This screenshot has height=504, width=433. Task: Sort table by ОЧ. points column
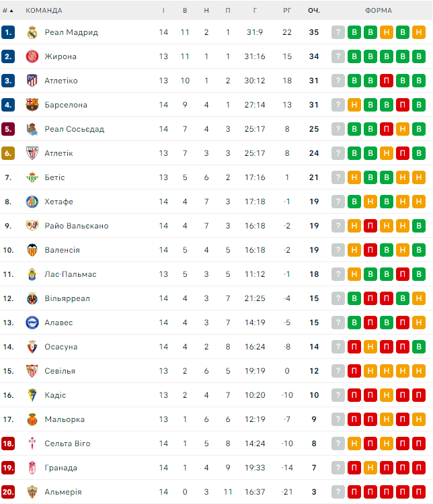314,11
